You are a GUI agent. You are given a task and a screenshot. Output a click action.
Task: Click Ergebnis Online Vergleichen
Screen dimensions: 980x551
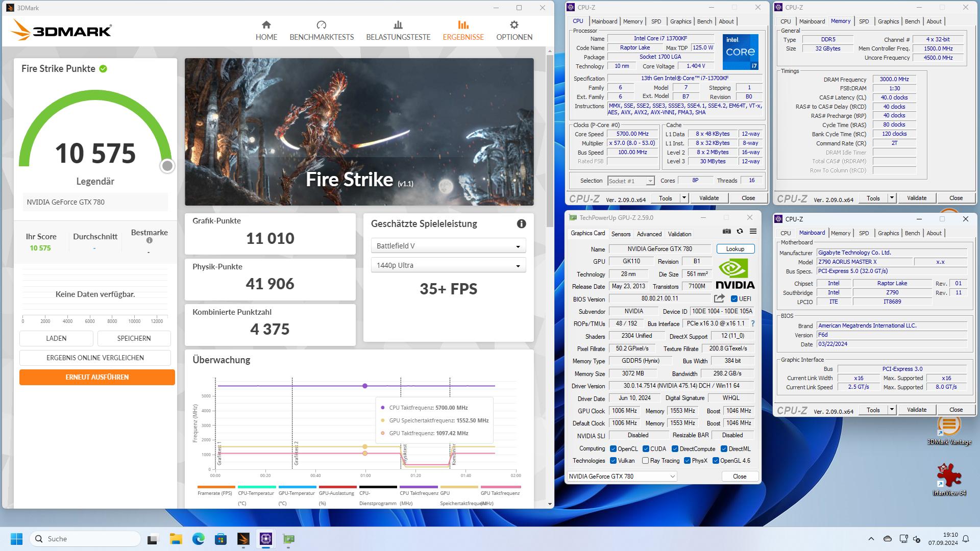pyautogui.click(x=95, y=358)
